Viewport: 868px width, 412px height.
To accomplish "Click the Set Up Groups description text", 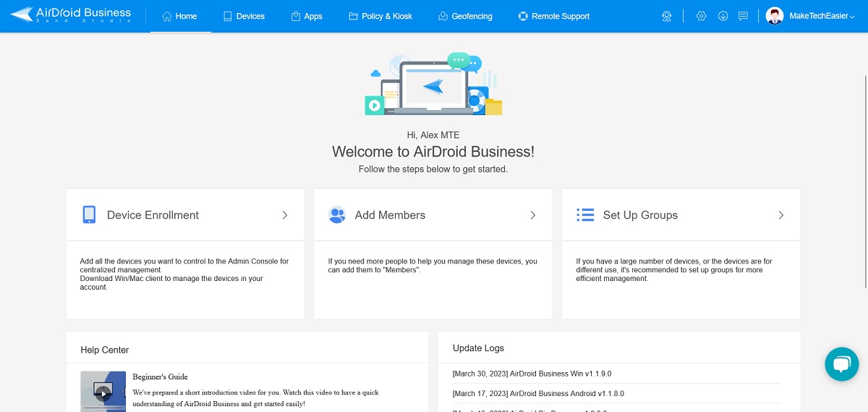I will (674, 270).
